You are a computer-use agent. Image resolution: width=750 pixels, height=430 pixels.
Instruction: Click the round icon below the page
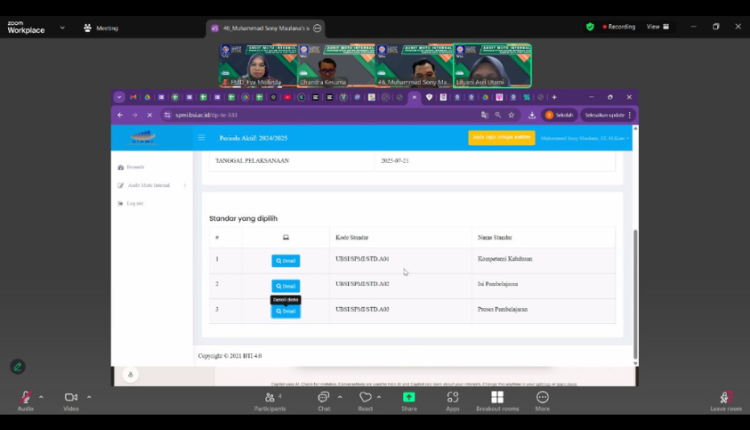[130, 375]
